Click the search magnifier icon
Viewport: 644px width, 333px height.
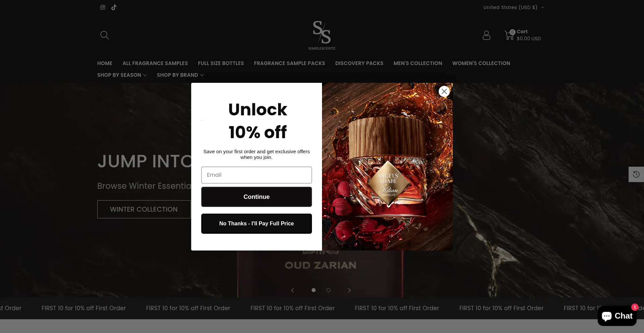tap(105, 35)
